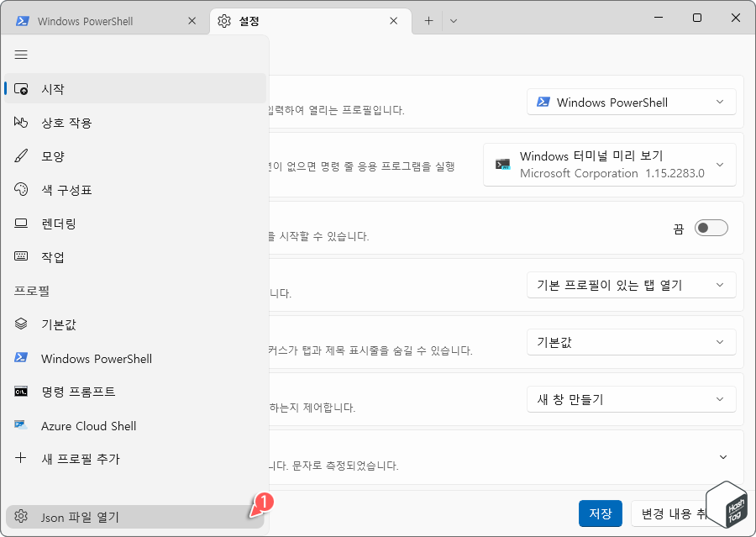
Task: Click the 저장 save button
Action: click(x=601, y=513)
